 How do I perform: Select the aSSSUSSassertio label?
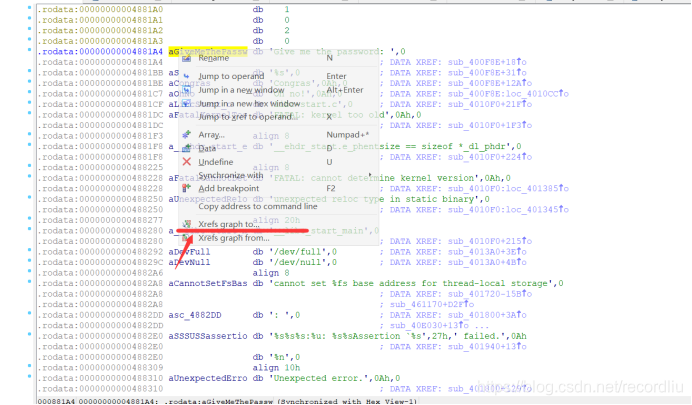pos(208,336)
